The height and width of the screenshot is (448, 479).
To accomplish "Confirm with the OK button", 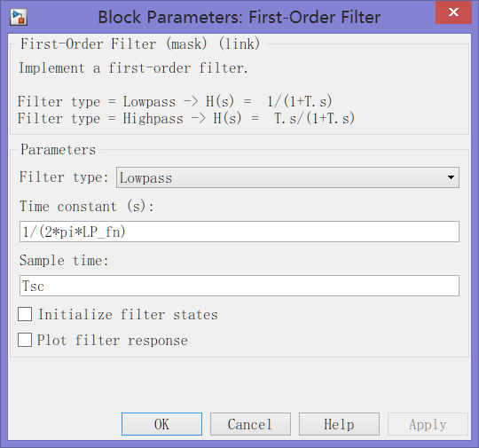I will tap(161, 424).
